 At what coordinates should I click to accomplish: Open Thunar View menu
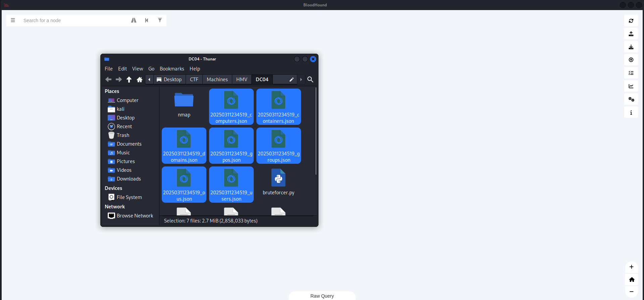tap(138, 68)
